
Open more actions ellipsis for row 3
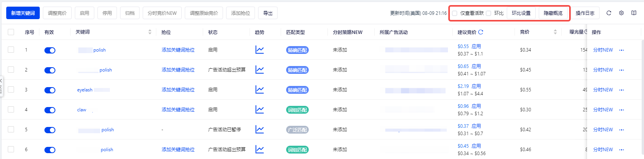pos(621,90)
